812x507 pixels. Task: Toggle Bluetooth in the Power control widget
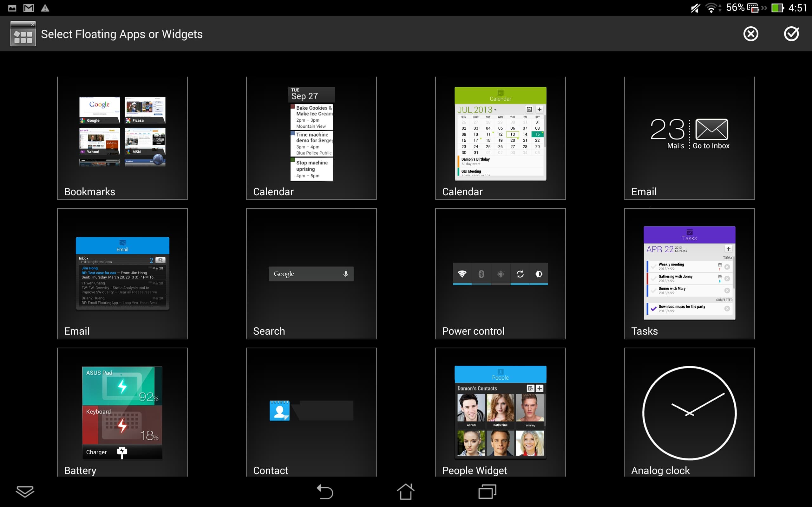[x=481, y=274]
